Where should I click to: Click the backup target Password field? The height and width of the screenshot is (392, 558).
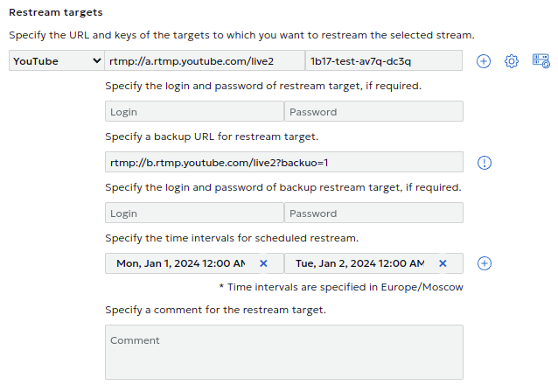coord(373,213)
